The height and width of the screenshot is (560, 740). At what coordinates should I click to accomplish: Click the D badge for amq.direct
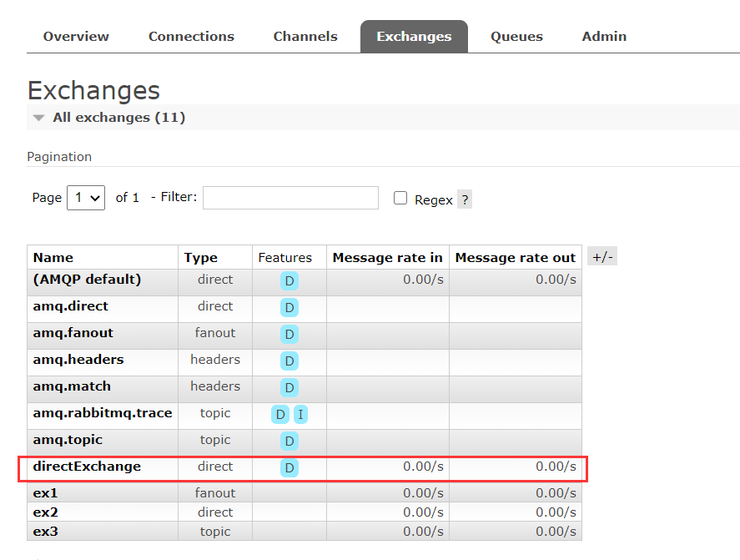(289, 308)
